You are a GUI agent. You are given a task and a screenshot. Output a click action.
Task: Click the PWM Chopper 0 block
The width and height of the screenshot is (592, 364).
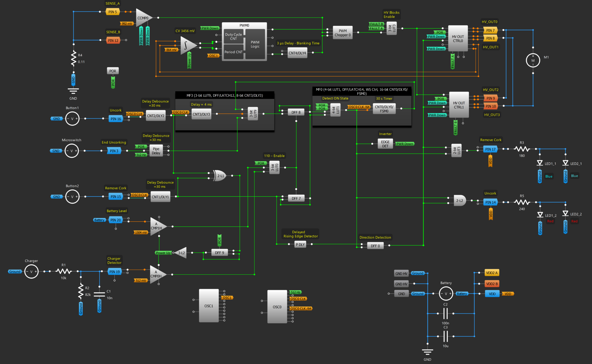343,33
